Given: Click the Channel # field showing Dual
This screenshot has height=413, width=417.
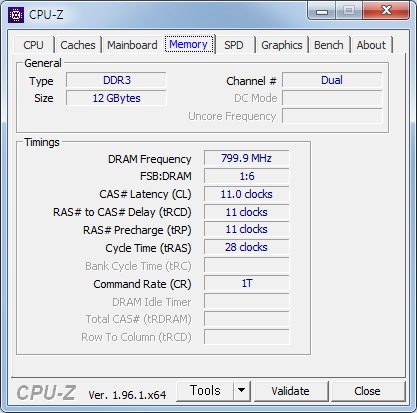Looking at the screenshot, I should (x=332, y=80).
